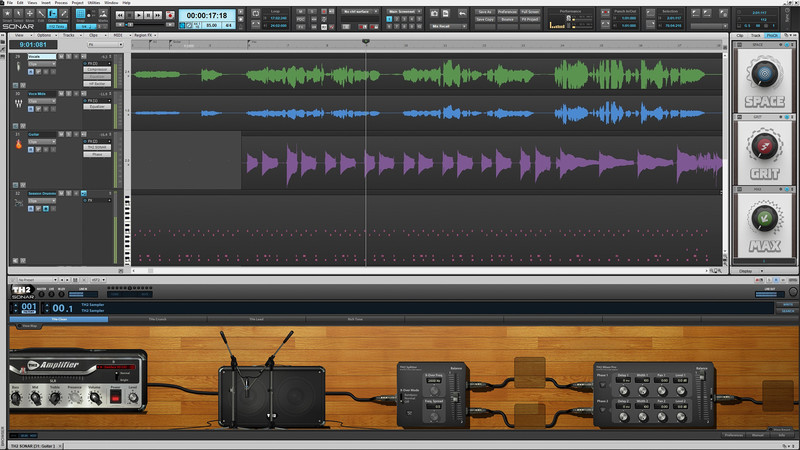
Task: Click the Voca Mide track microphone icon
Action: 18,103
